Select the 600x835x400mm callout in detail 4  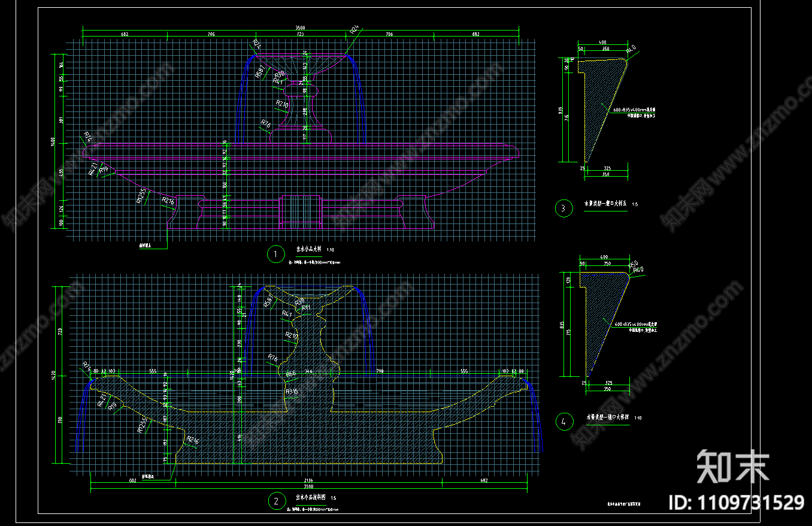point(637,325)
